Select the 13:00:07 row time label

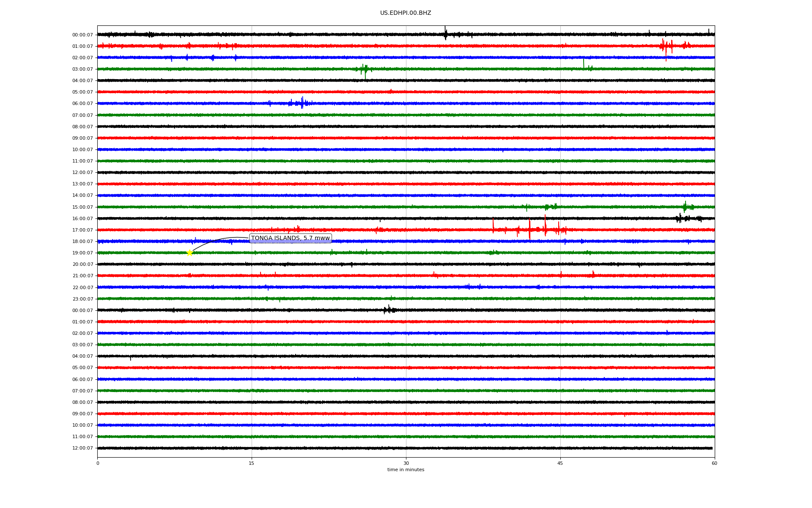pos(82,184)
